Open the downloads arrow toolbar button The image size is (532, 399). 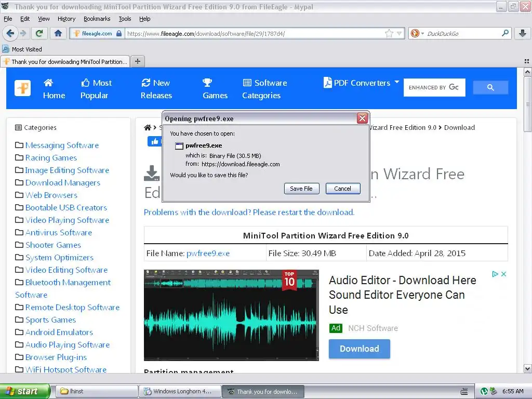[523, 33]
